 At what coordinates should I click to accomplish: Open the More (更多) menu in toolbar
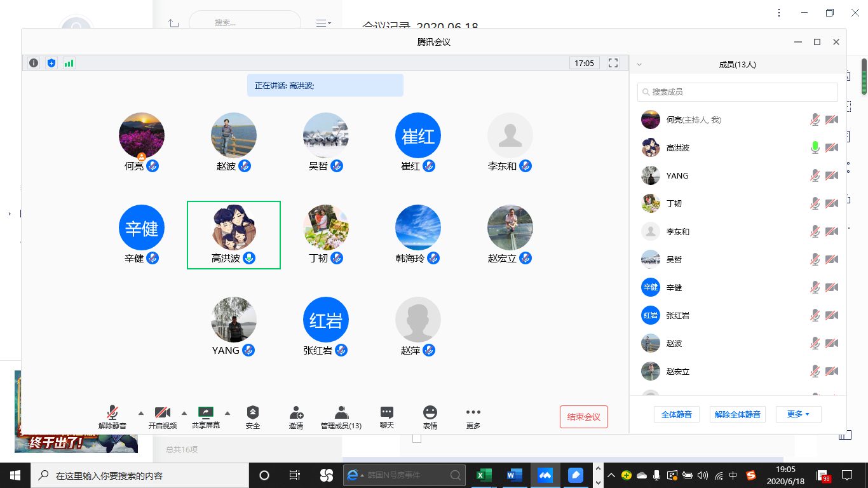(x=473, y=413)
